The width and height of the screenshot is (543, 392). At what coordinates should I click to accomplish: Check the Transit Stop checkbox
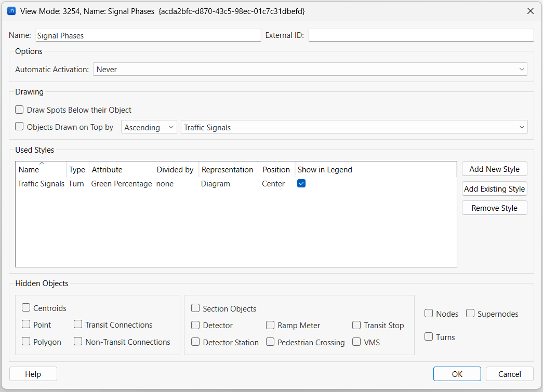pyautogui.click(x=356, y=325)
